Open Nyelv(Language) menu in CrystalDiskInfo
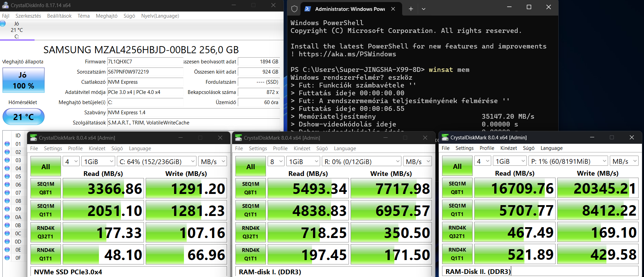This screenshot has width=644, height=277. pyautogui.click(x=160, y=16)
